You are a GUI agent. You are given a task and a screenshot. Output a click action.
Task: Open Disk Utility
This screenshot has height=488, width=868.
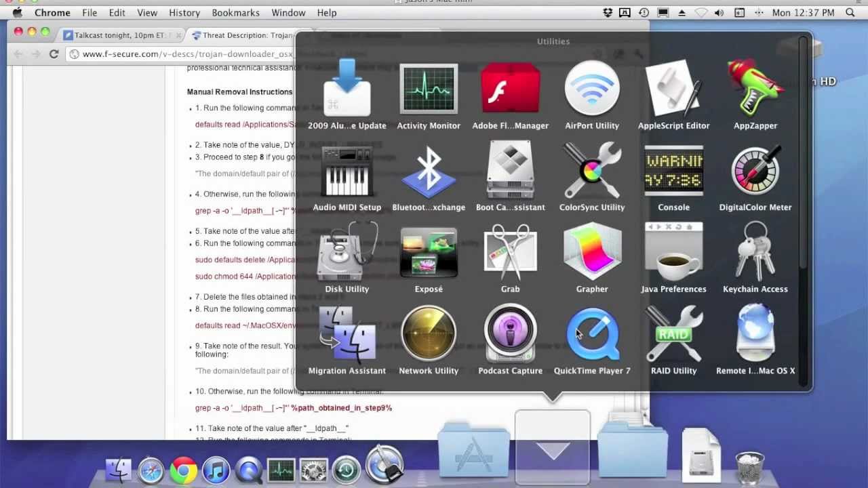coord(347,258)
